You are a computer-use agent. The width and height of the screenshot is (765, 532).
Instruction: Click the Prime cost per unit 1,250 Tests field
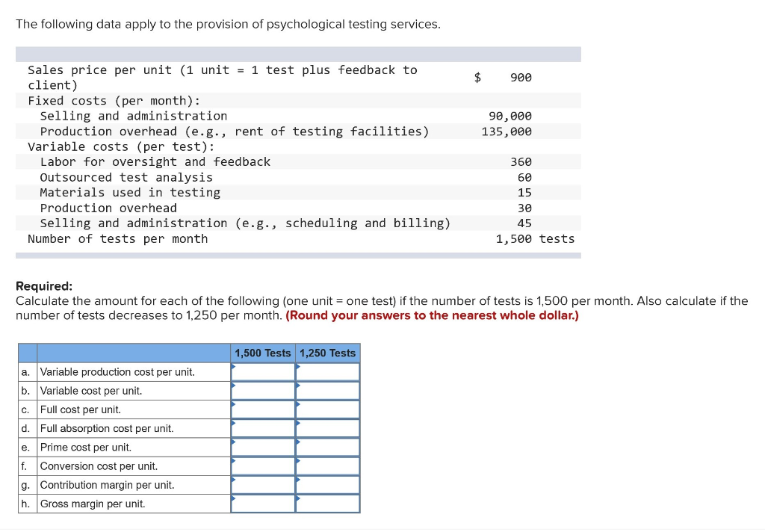point(327,447)
